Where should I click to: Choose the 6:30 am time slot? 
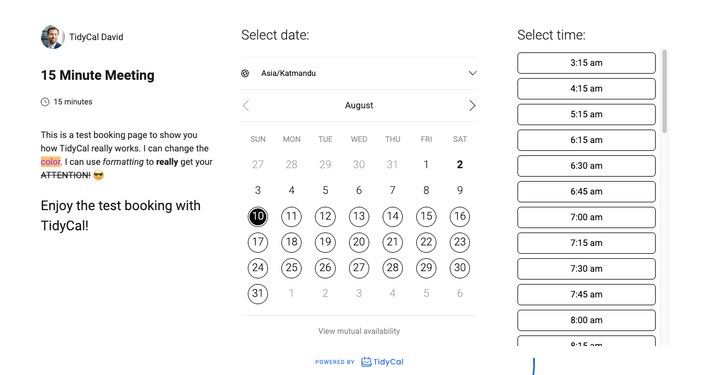[586, 166]
